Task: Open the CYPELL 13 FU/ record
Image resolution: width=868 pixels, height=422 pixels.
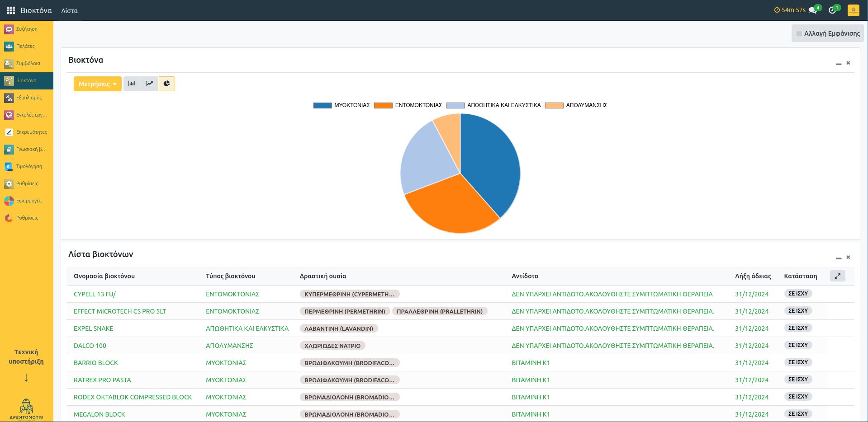Action: pos(95,294)
